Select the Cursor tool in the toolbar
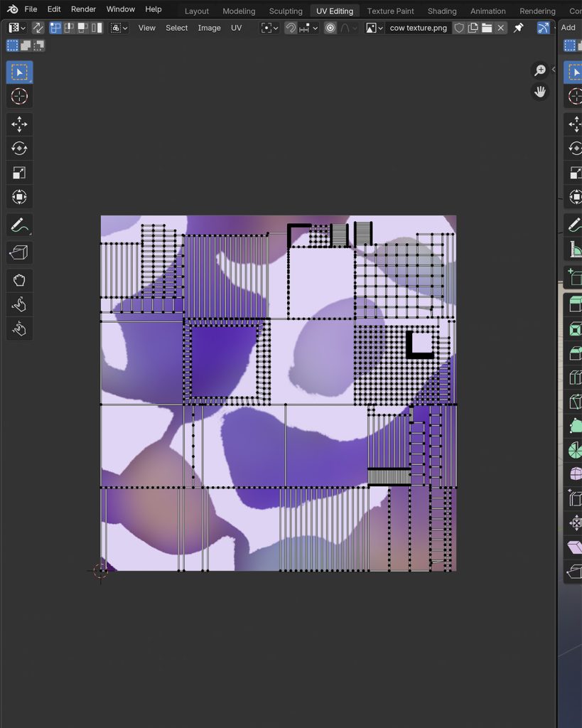 (x=19, y=97)
